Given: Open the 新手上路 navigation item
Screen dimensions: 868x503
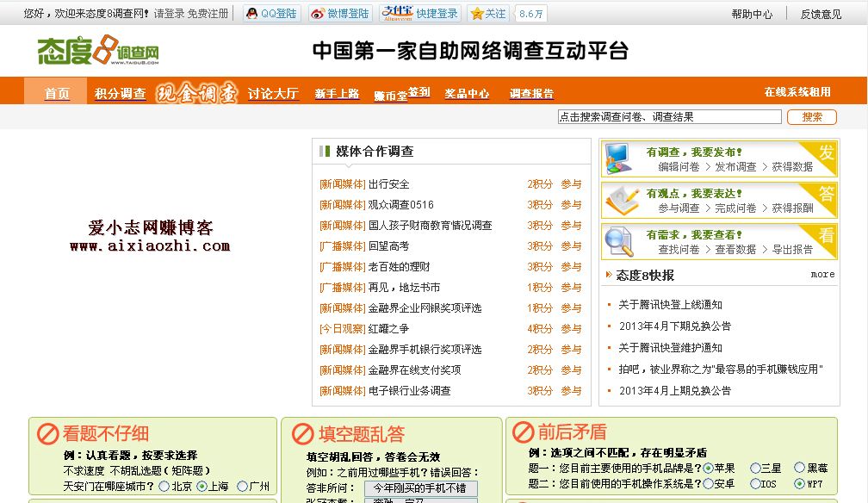Looking at the screenshot, I should click(338, 94).
